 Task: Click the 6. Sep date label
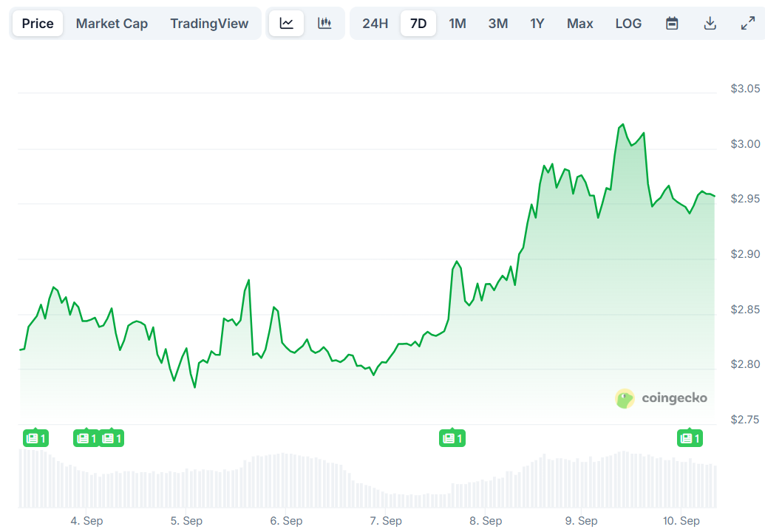(286, 521)
